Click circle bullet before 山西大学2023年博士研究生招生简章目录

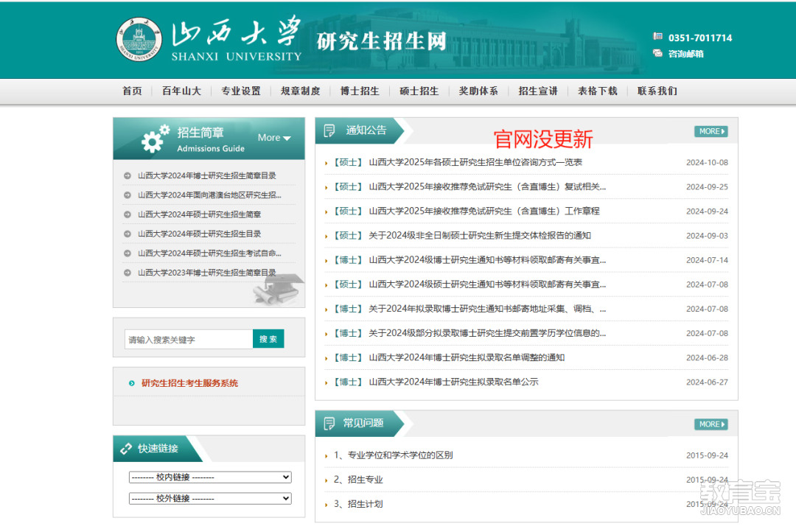(x=128, y=273)
